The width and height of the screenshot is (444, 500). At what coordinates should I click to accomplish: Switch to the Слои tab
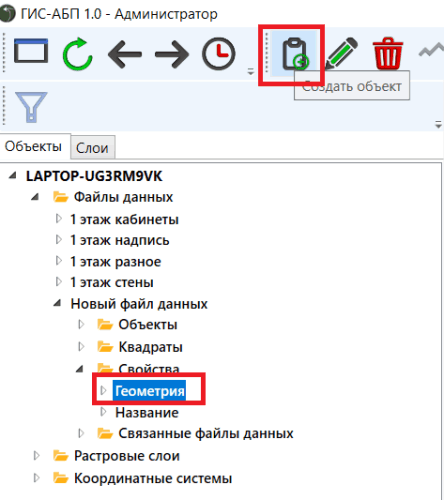click(92, 148)
